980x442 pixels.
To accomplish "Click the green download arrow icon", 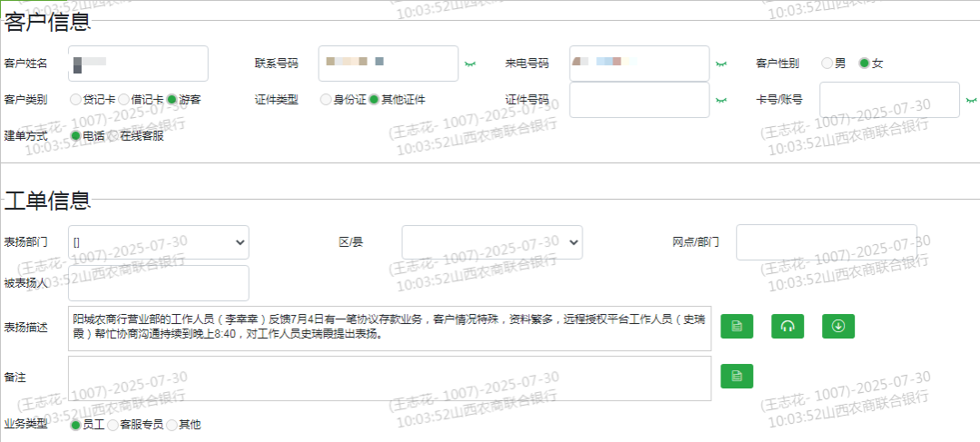I will point(838,327).
